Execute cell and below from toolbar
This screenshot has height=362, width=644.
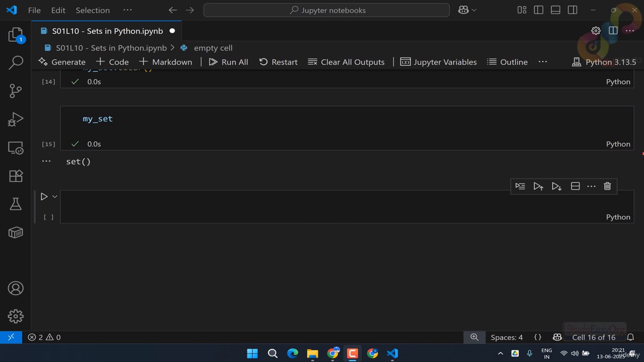tap(556, 186)
